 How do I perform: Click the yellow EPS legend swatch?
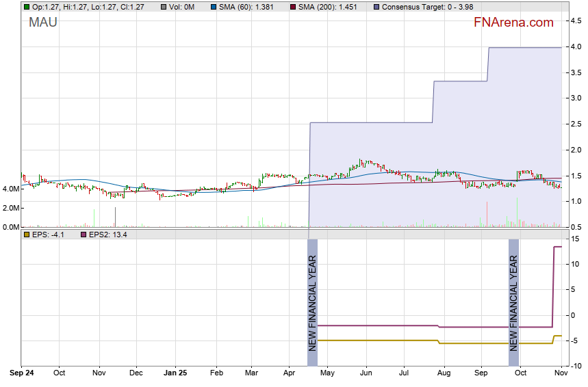click(x=26, y=235)
